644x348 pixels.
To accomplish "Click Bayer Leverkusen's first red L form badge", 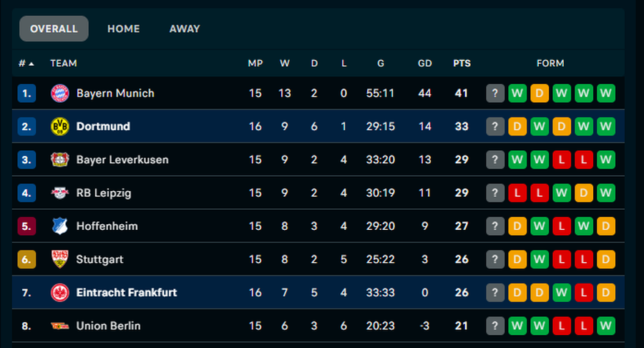I will tap(561, 160).
